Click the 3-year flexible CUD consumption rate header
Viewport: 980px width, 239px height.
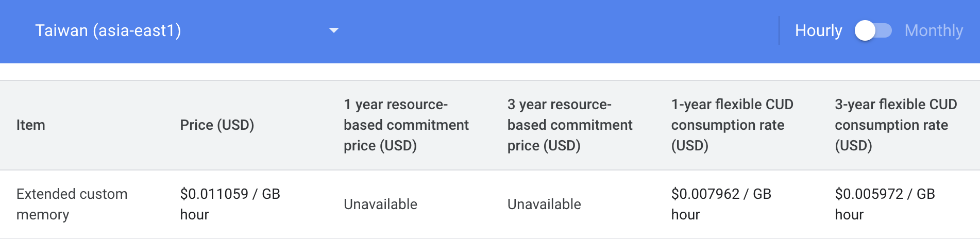click(x=896, y=125)
